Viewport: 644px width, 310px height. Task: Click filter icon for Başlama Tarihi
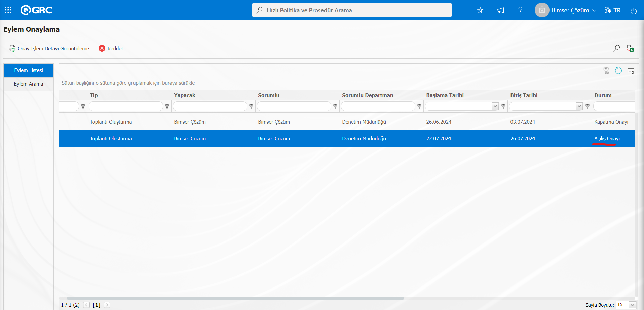(503, 106)
